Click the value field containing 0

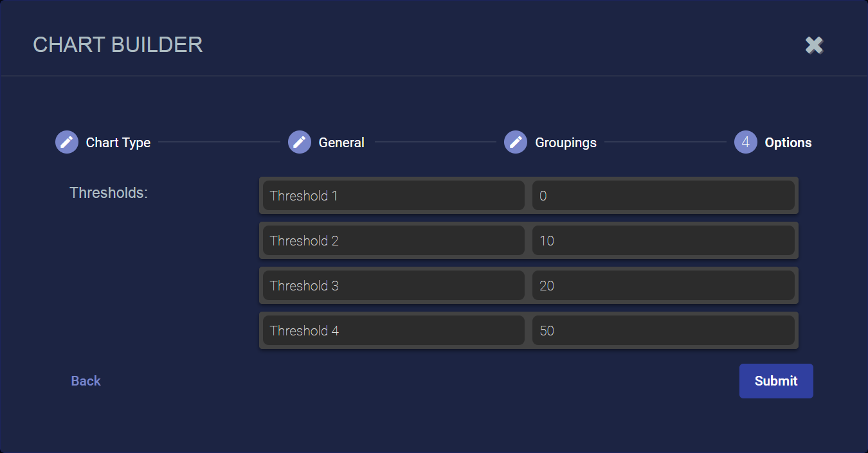[x=663, y=195]
